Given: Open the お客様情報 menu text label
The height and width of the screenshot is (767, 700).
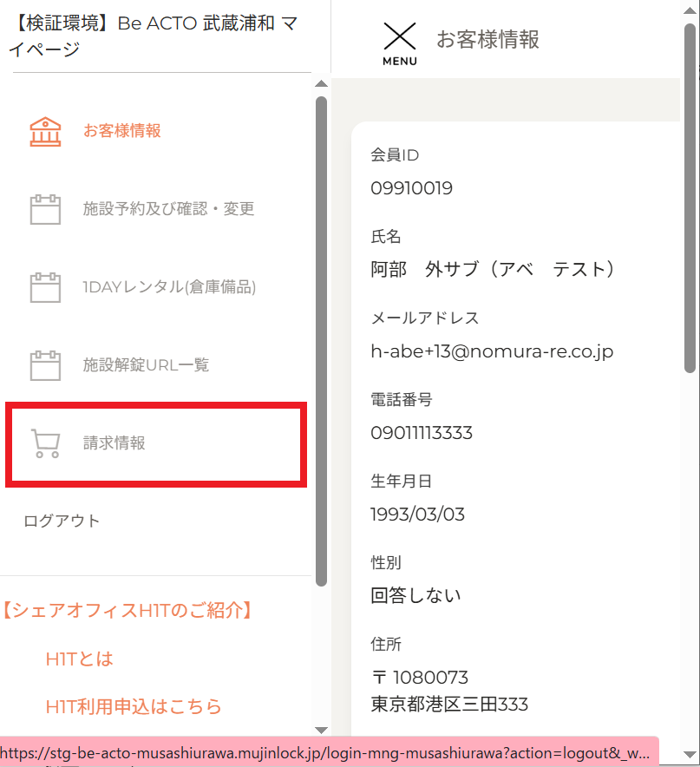Looking at the screenshot, I should coord(122,132).
